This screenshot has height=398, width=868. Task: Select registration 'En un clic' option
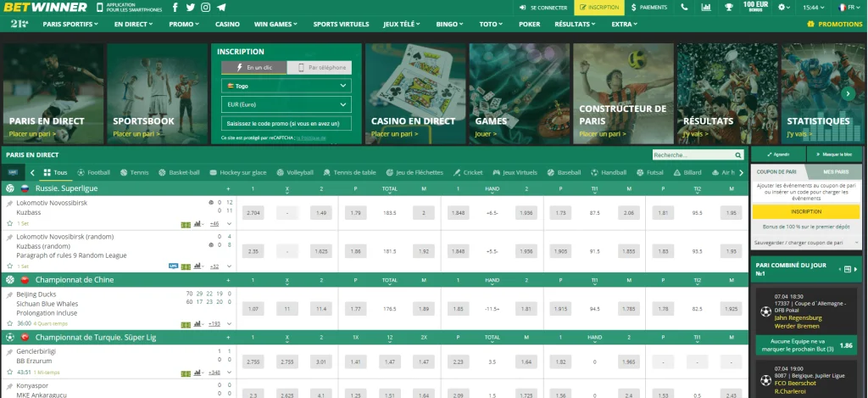click(x=254, y=68)
